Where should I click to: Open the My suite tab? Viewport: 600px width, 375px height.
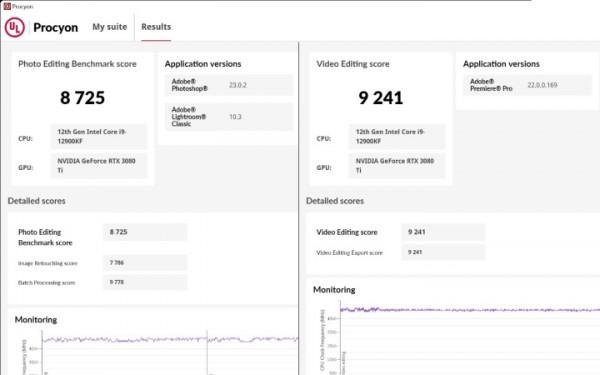click(x=109, y=27)
